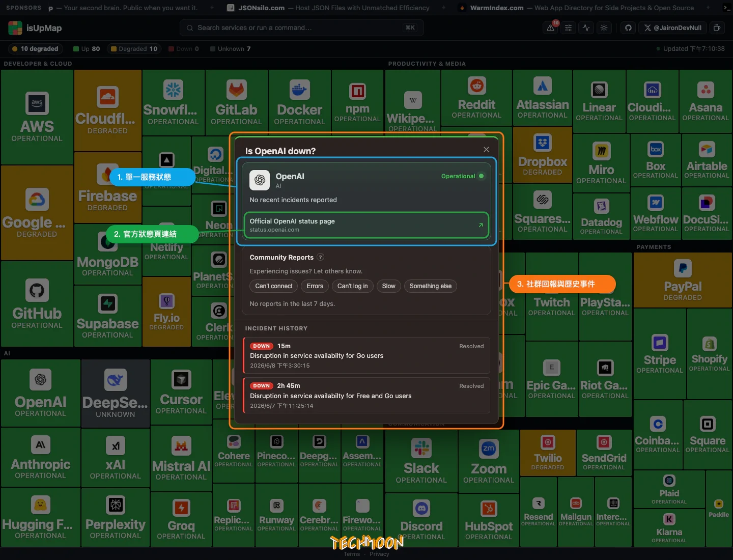Image resolution: width=733 pixels, height=560 pixels.
Task: Open the Snowflake service tile
Action: 173,103
